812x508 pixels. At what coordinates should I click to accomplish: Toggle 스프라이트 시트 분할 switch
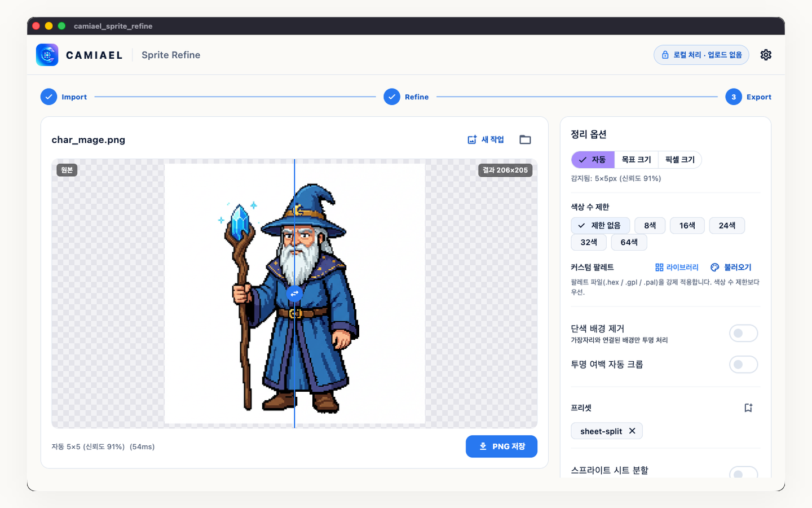tap(743, 472)
